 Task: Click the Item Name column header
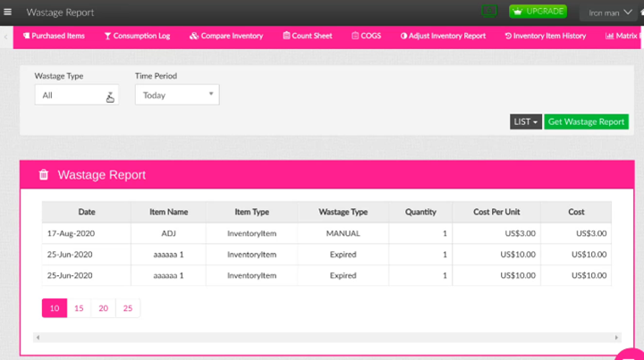click(x=168, y=212)
